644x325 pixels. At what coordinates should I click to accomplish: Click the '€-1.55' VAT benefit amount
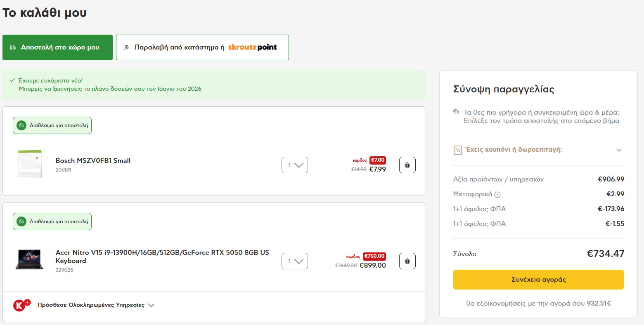click(x=615, y=224)
